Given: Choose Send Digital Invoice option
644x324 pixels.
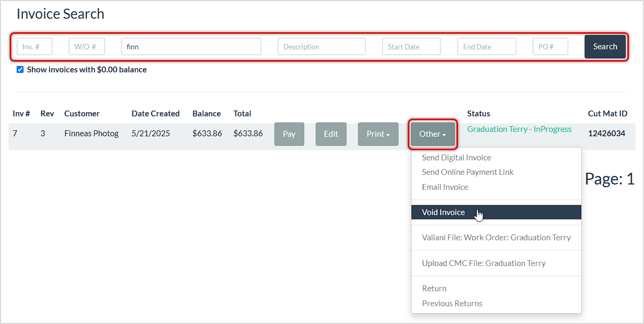Looking at the screenshot, I should click(456, 157).
